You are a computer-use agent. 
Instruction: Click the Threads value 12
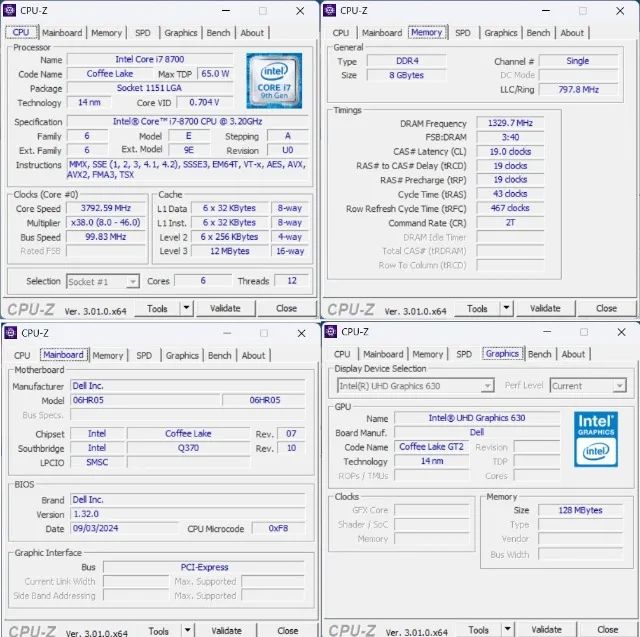tap(292, 281)
